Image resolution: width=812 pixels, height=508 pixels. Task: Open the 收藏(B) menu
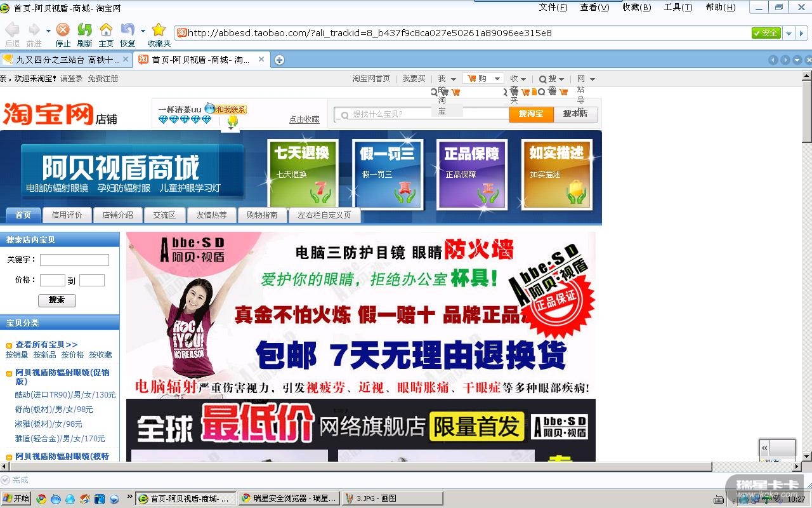636,8
